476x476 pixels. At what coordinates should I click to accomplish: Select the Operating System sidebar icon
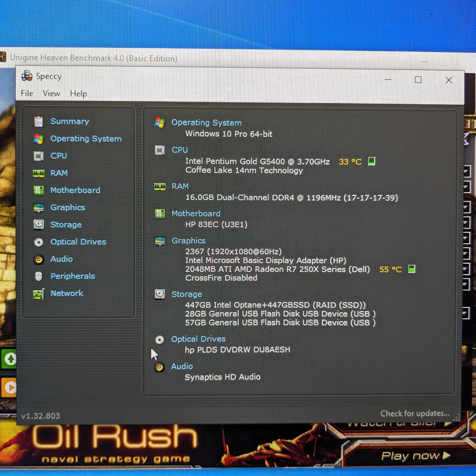(39, 139)
